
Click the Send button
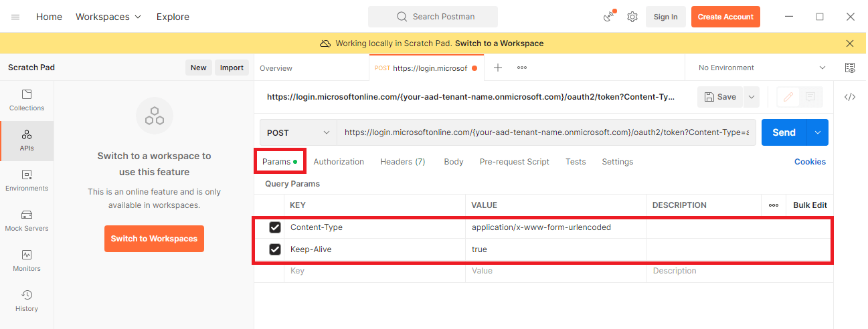click(x=784, y=132)
